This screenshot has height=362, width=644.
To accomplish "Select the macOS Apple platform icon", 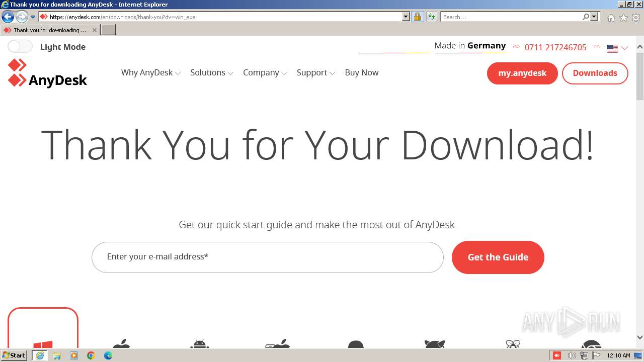I will click(x=121, y=344).
